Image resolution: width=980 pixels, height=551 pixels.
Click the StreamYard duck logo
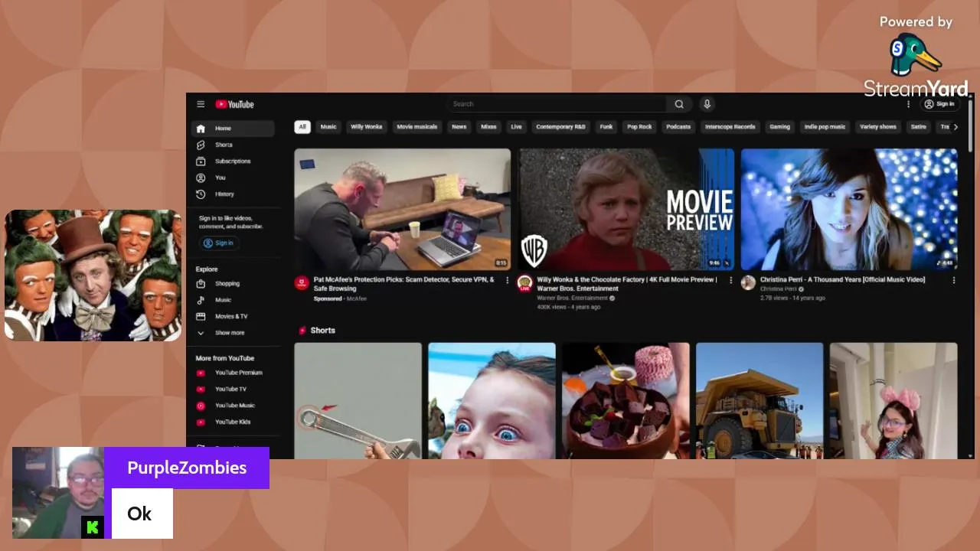pos(916,55)
